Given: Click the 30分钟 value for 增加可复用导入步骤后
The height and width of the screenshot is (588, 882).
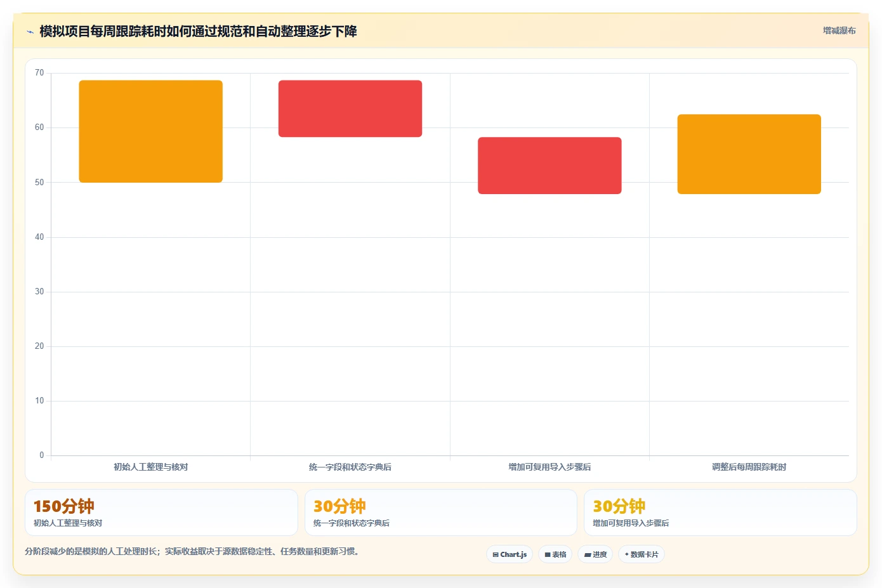Looking at the screenshot, I should 619,506.
